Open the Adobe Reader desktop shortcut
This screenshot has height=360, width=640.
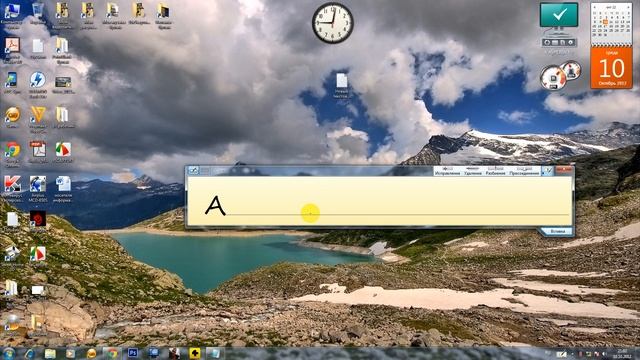(12, 51)
